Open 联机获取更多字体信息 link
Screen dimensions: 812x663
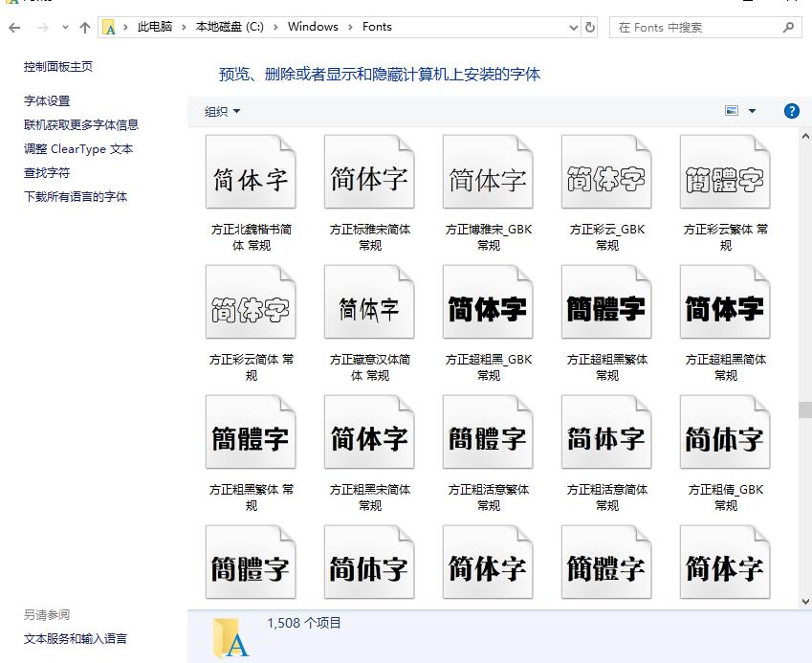(x=81, y=124)
